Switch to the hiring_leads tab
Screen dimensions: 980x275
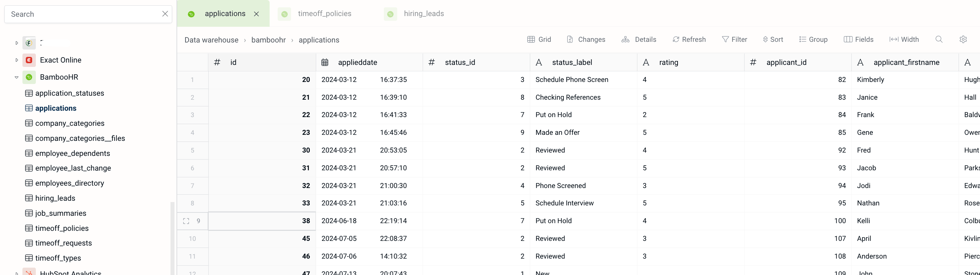424,14
